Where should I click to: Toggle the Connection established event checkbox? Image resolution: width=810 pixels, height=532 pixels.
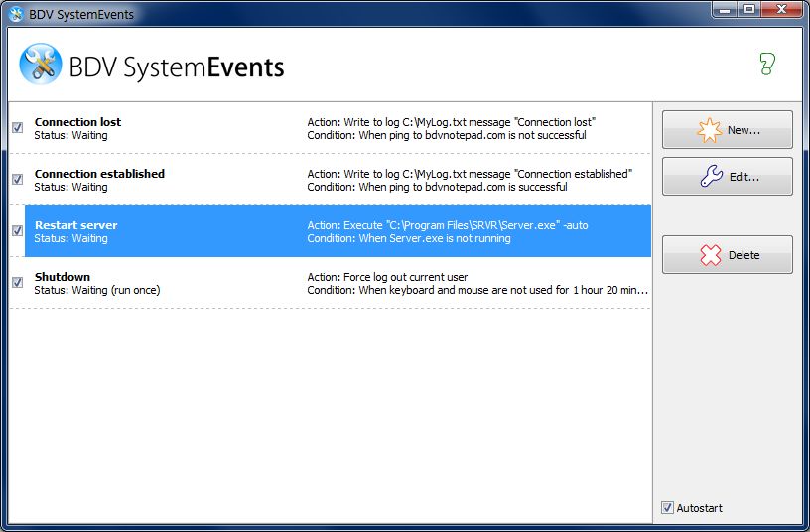pyautogui.click(x=18, y=179)
